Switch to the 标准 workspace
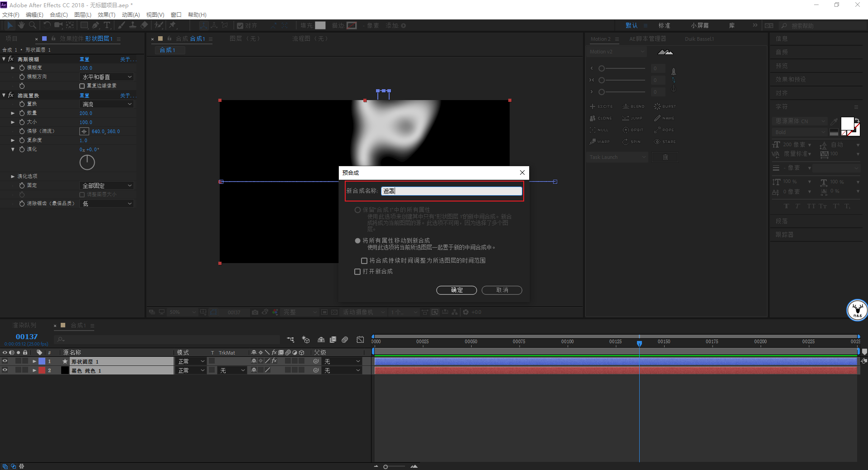The height and width of the screenshot is (470, 868). [664, 26]
